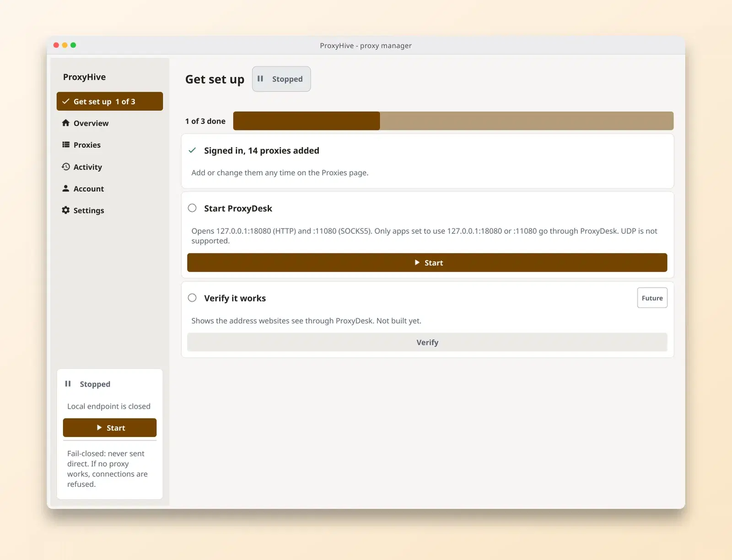Screen dimensions: 732x560
Task: Click the list icon beside Proxies
Action: [x=66, y=145]
